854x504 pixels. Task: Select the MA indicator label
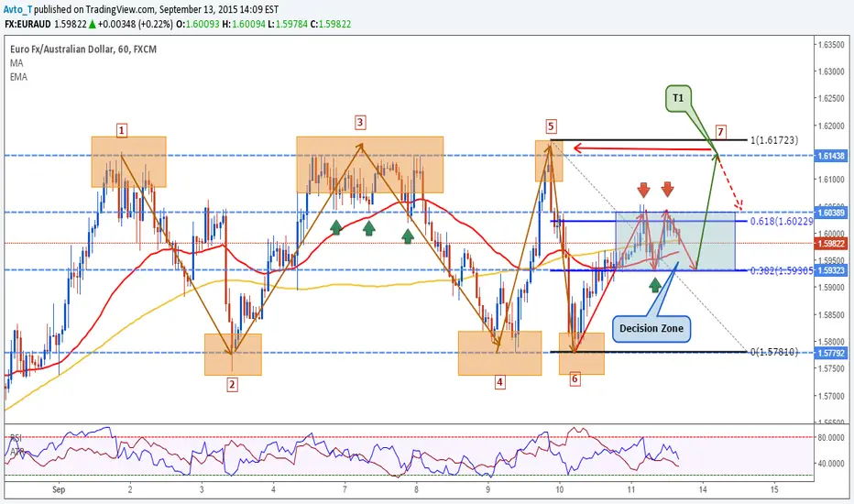click(16, 63)
